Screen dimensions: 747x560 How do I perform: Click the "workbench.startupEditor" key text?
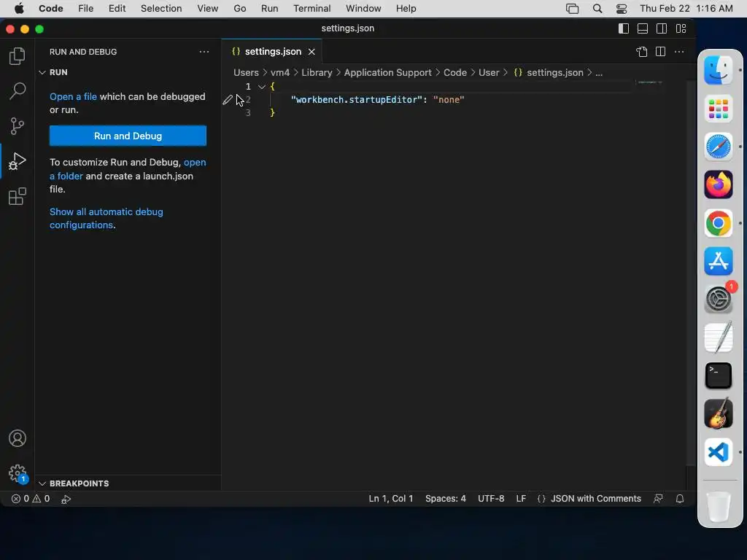click(x=356, y=99)
